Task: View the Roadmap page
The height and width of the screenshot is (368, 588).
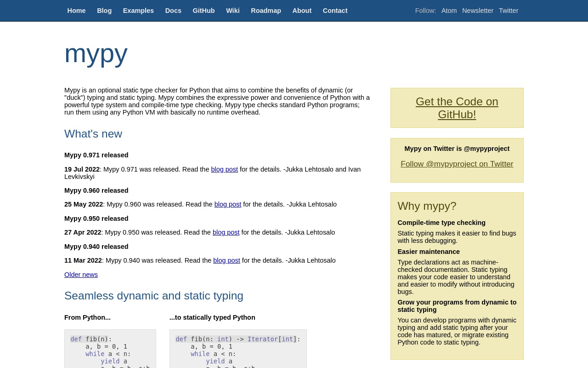Action: (266, 11)
